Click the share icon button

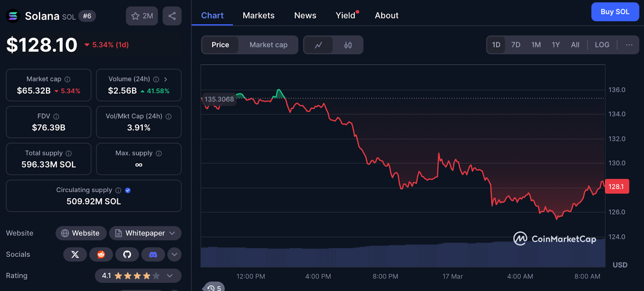tap(172, 16)
